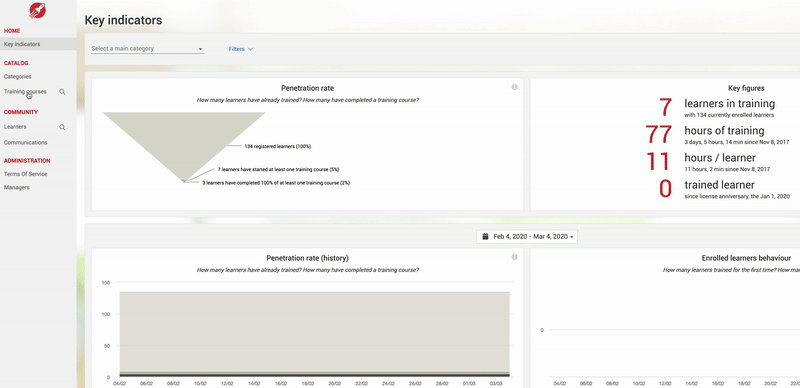Navigate to Learners page

pyautogui.click(x=15, y=127)
